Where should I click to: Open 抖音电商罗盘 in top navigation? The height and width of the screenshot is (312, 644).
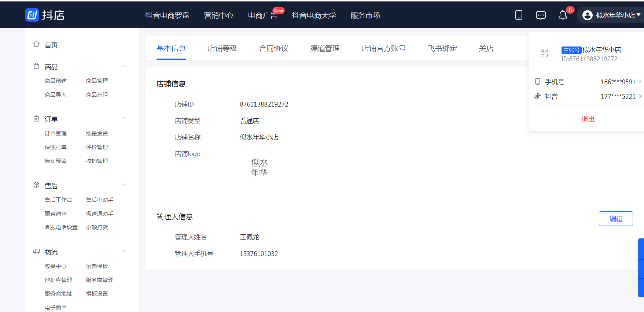click(x=168, y=15)
